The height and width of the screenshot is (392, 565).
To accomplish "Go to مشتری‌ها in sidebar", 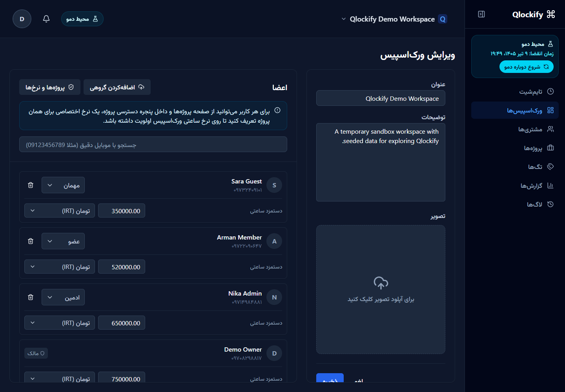I will click(515, 129).
